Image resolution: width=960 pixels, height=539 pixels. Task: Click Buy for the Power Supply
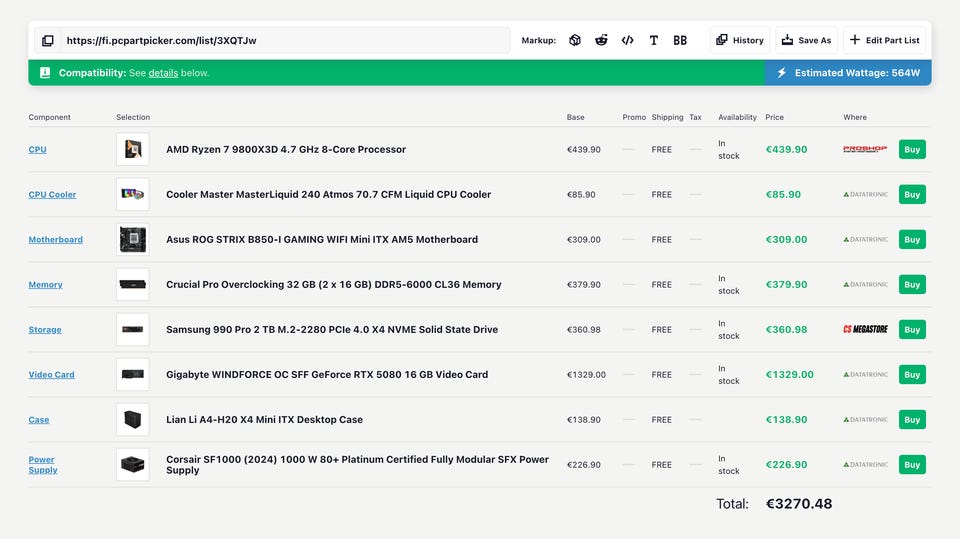tap(912, 465)
